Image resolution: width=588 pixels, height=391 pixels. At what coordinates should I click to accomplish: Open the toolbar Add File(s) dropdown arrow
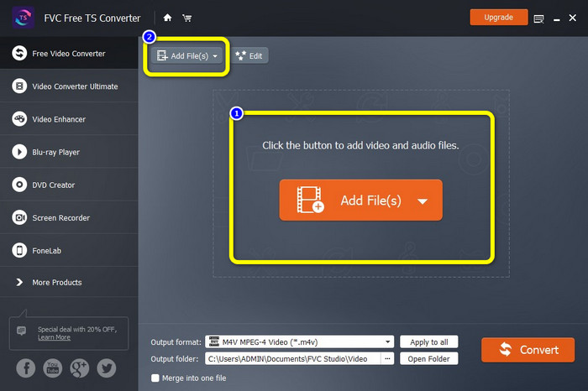(215, 56)
